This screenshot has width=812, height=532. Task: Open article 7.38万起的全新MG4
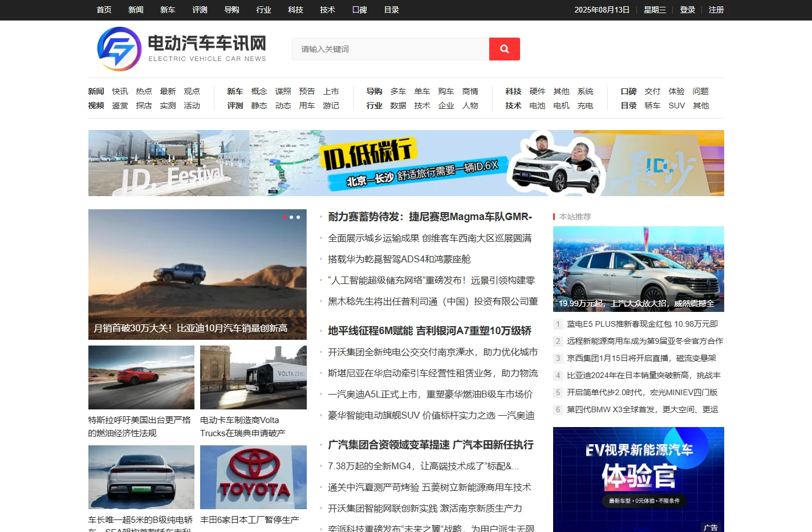(x=424, y=466)
